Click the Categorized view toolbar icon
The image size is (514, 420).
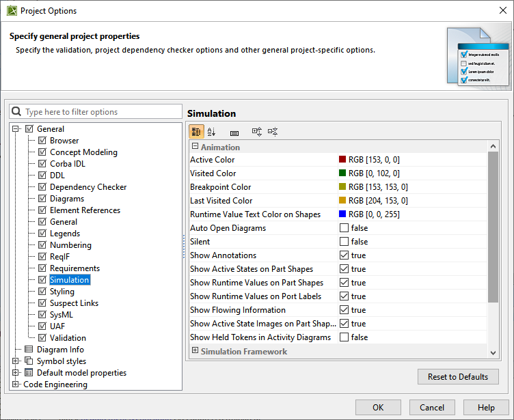coord(196,132)
